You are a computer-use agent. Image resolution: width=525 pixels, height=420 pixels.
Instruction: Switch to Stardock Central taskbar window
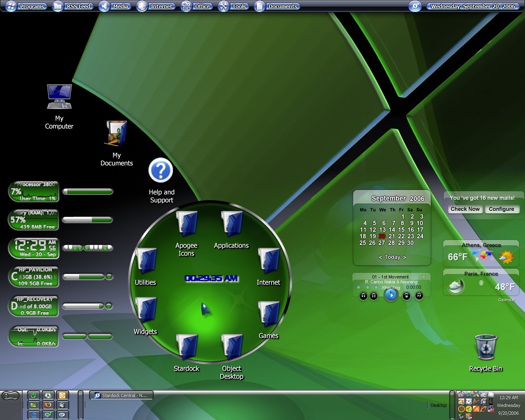click(121, 395)
